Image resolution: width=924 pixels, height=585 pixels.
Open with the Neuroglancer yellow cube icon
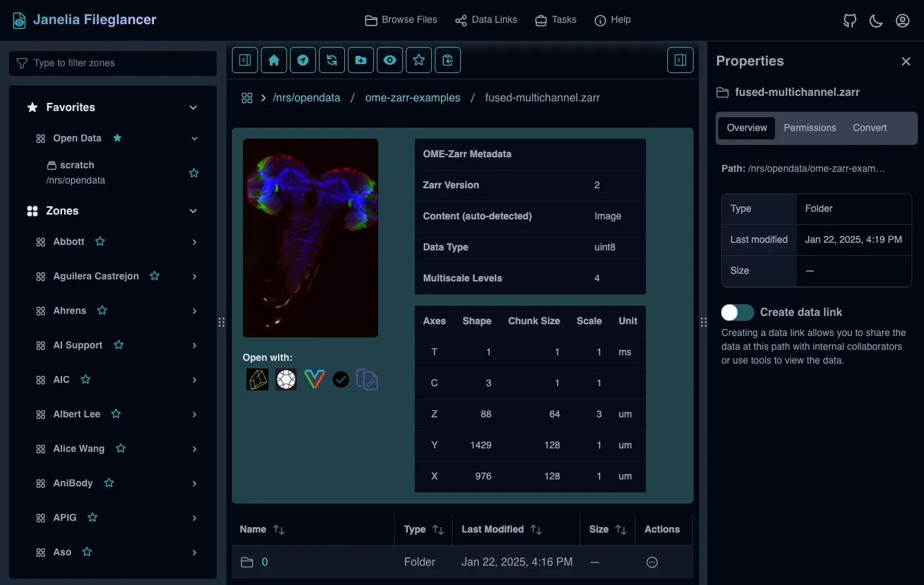pyautogui.click(x=257, y=379)
